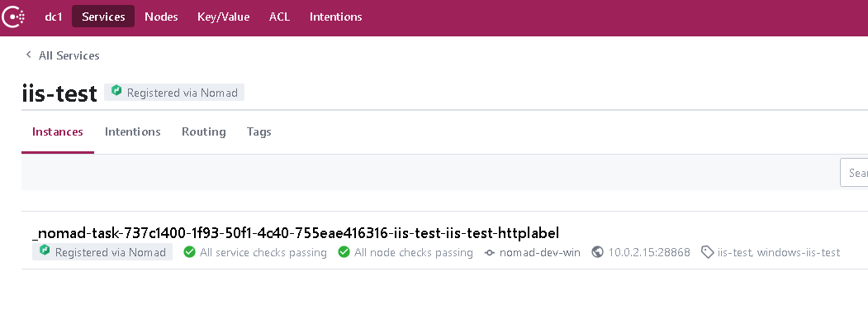The height and width of the screenshot is (334, 868).
Task: Click green service checks passing icon
Action: pos(189,252)
